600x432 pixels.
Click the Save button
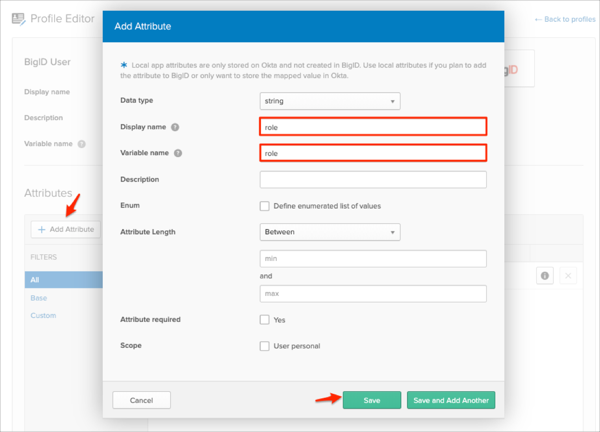(371, 400)
